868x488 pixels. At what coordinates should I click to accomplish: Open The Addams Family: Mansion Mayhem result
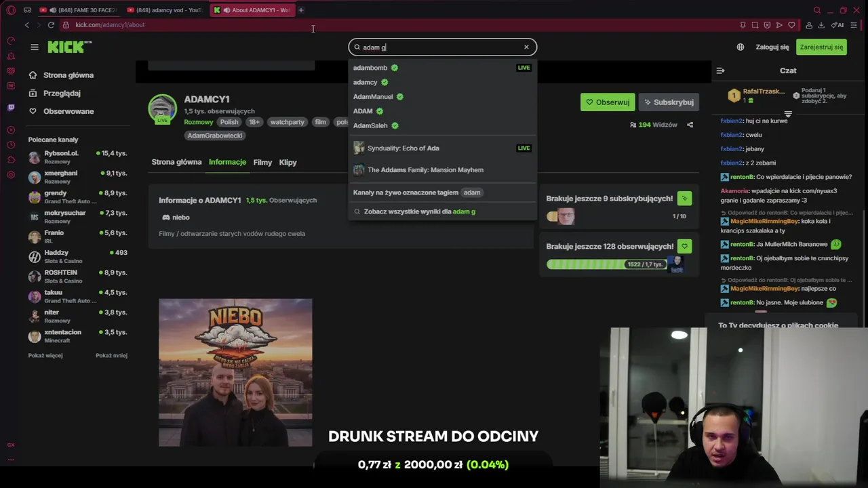(442, 169)
